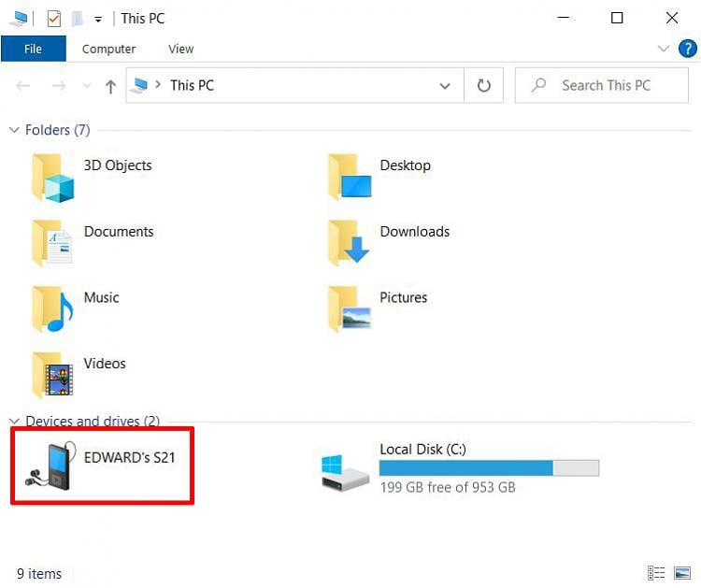Image resolution: width=701 pixels, height=588 pixels.
Task: Select the Videos label
Action: (x=105, y=364)
